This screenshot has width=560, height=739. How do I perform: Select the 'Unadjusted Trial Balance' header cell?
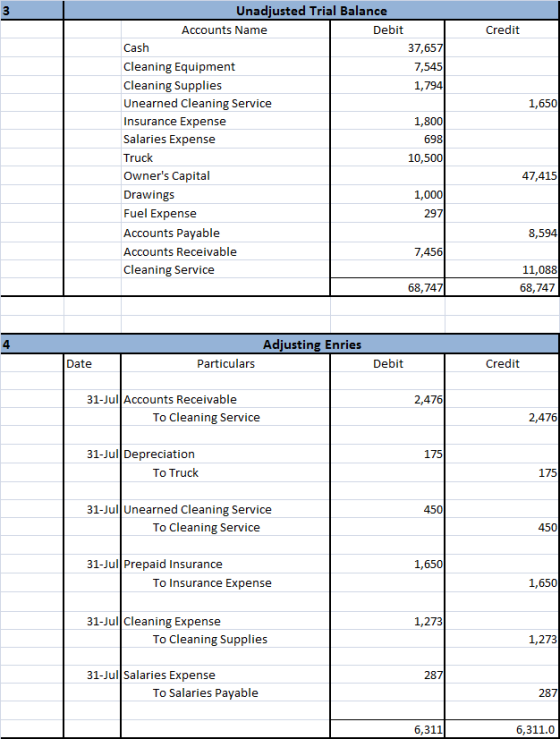click(311, 10)
